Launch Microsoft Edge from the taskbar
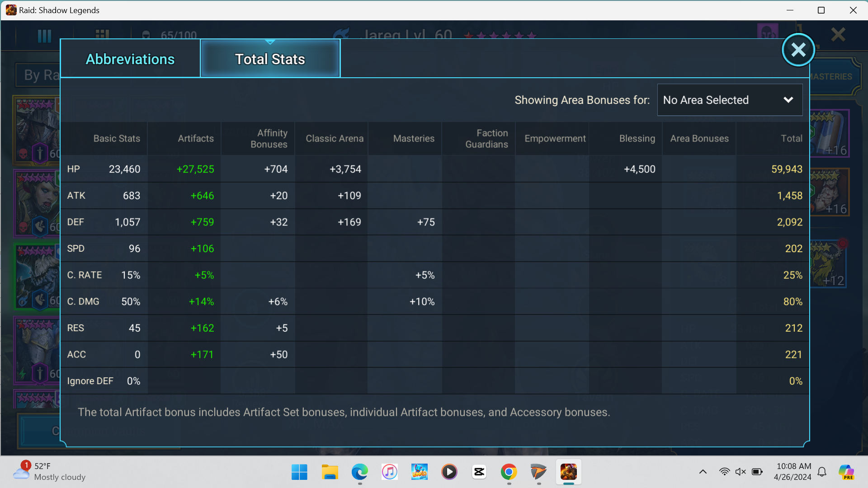Image resolution: width=868 pixels, height=488 pixels. [x=359, y=472]
